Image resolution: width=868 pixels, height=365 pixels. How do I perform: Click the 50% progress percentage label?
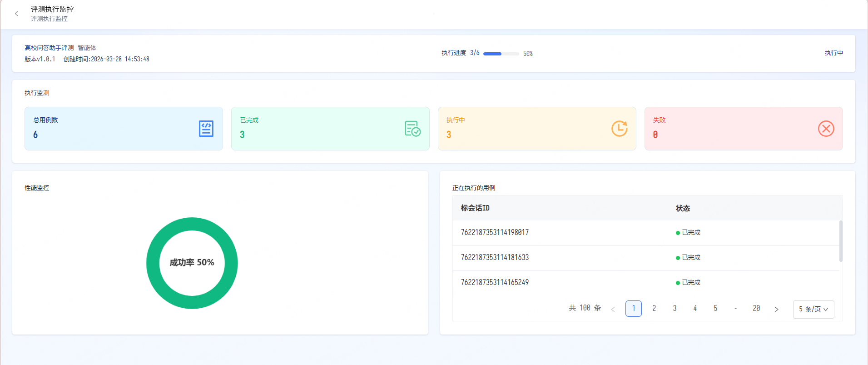coord(528,54)
